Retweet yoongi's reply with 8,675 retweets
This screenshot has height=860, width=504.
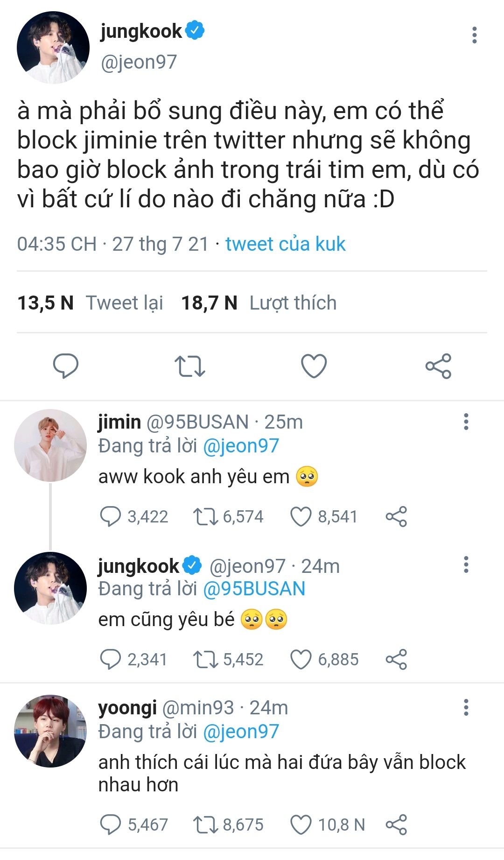click(205, 825)
